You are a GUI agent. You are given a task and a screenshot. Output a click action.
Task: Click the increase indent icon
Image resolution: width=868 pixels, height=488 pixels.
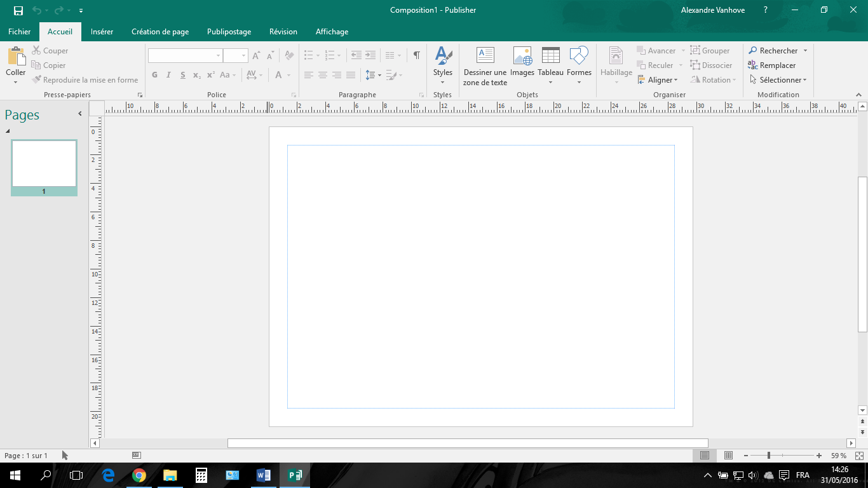click(370, 56)
